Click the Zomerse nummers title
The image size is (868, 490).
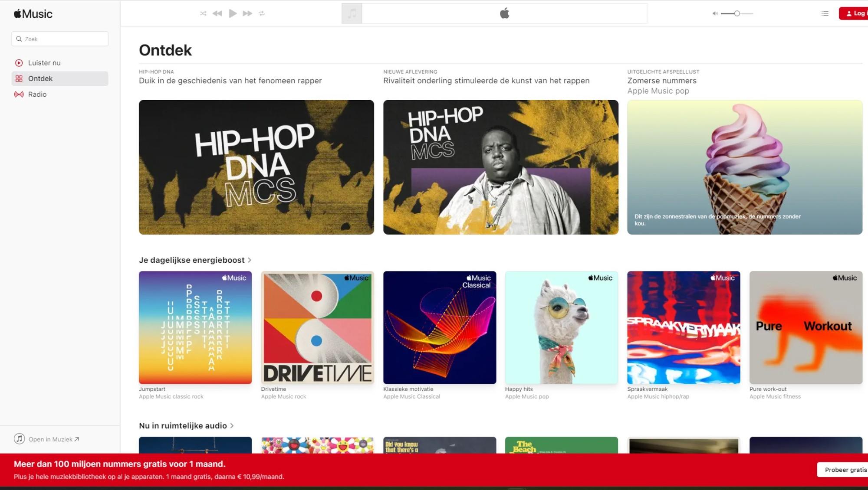[662, 81]
